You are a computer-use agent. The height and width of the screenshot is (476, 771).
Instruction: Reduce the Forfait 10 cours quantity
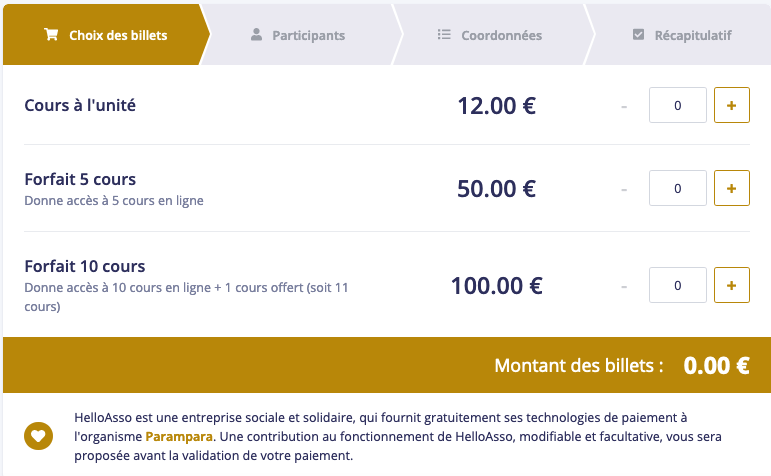coord(623,286)
